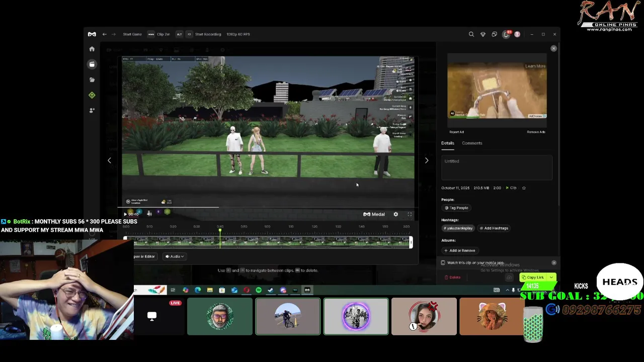Switch to the Comments tab
Image resolution: width=644 pixels, height=362 pixels.
pos(472,143)
